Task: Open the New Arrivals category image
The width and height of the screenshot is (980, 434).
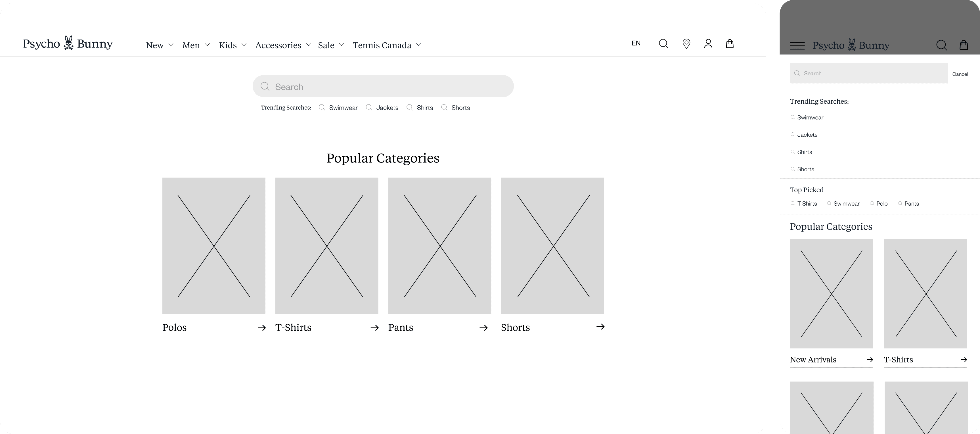Action: pyautogui.click(x=831, y=293)
